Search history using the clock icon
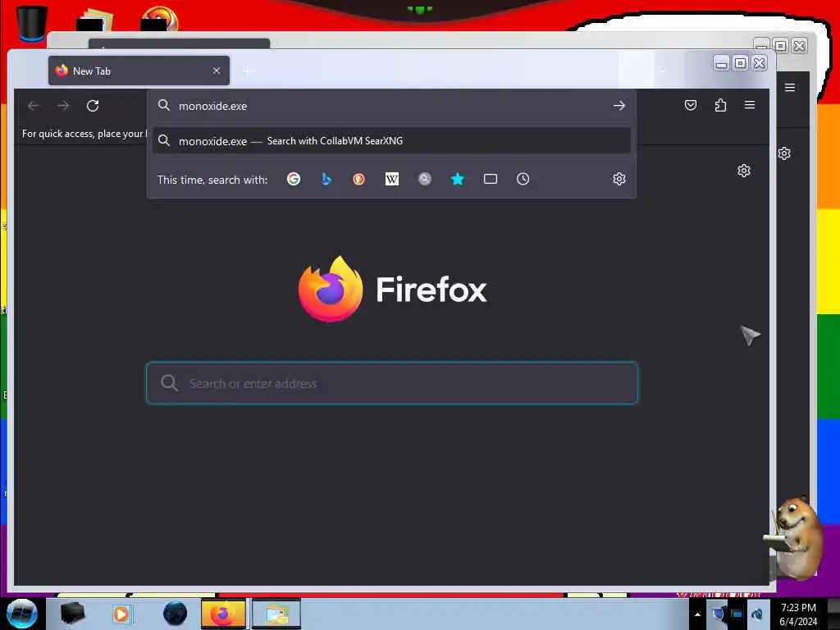The image size is (840, 630). (x=523, y=179)
